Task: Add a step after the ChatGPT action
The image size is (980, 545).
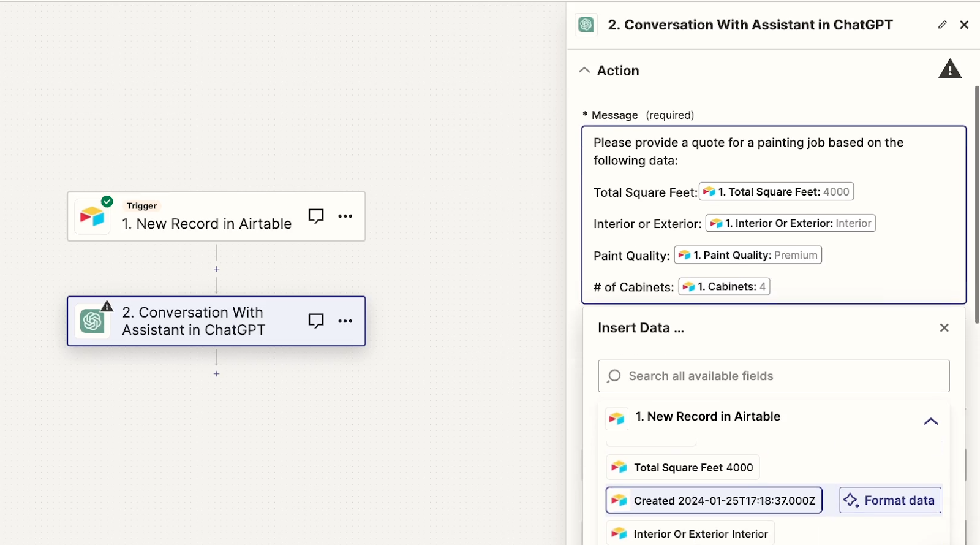Action: [x=216, y=373]
